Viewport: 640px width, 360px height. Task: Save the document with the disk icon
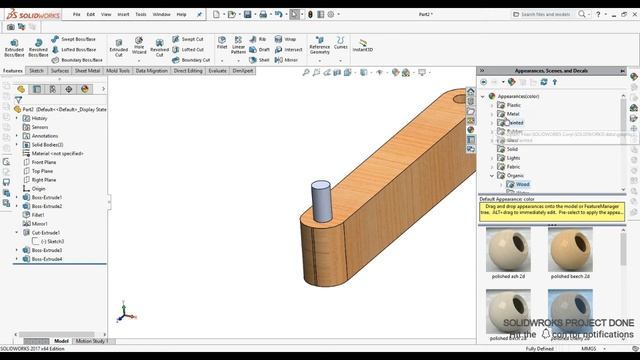[x=247, y=14]
